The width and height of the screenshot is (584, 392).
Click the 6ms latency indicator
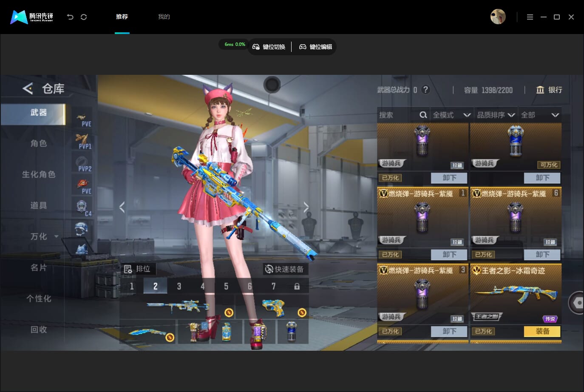(x=235, y=44)
